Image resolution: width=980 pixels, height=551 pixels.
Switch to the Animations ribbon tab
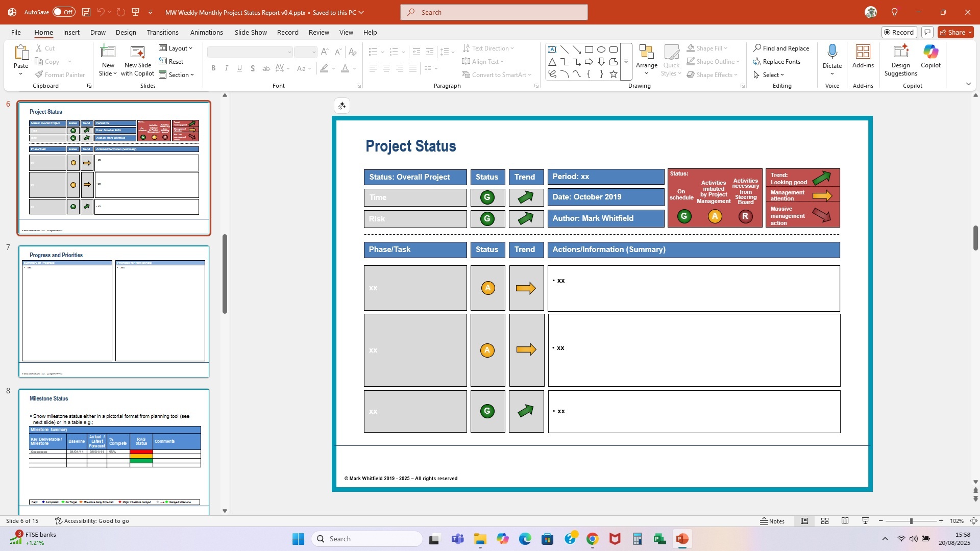point(207,32)
